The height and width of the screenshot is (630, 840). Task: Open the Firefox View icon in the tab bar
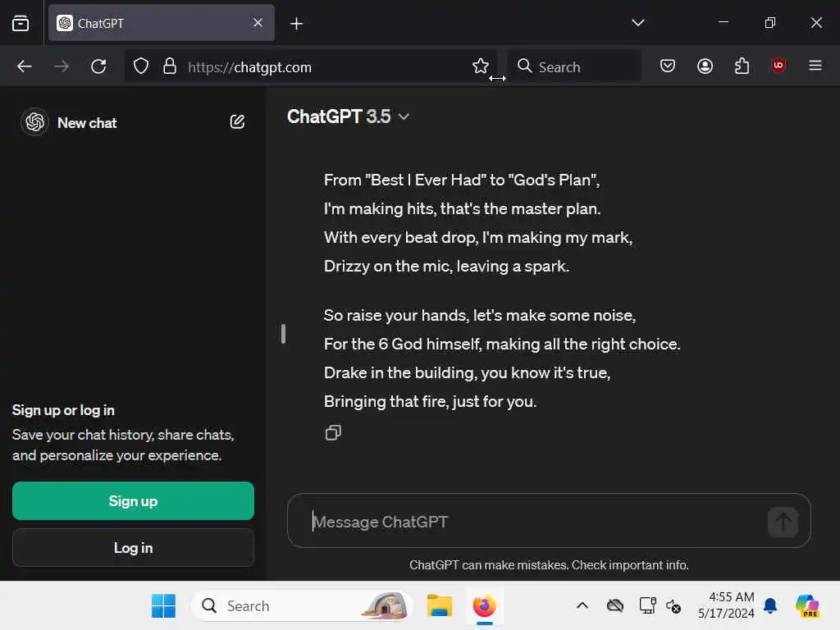click(21, 23)
